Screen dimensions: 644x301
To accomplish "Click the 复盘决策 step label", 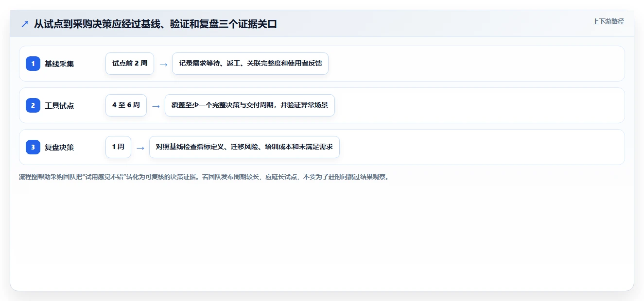I will 59,147.
